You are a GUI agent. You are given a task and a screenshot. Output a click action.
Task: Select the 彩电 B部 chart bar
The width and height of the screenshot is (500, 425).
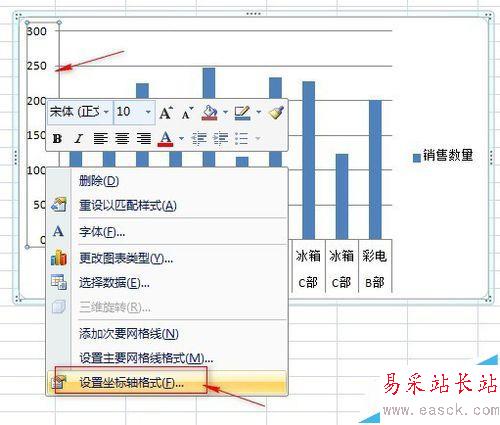point(375,169)
